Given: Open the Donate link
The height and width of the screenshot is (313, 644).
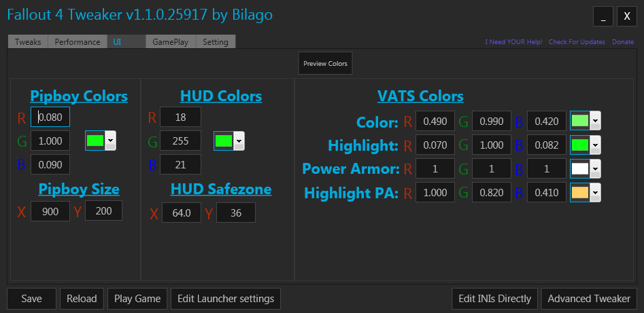Looking at the screenshot, I should 623,42.
